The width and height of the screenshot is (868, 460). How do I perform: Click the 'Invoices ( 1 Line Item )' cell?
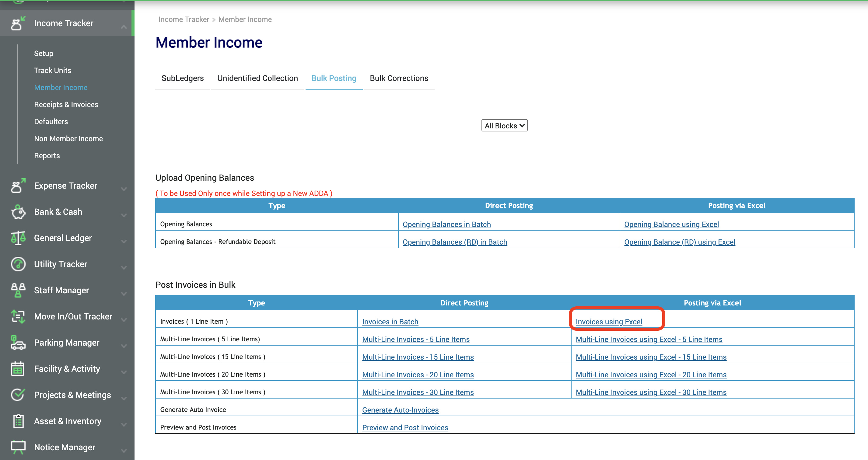click(x=257, y=319)
